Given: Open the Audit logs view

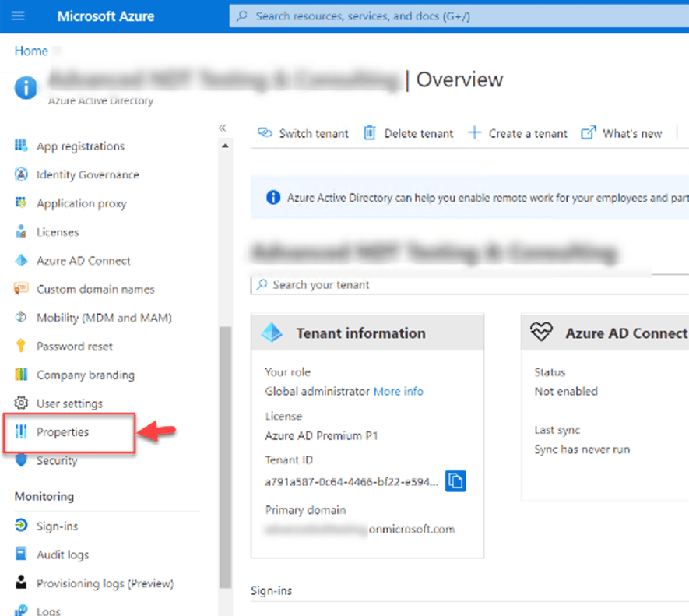Looking at the screenshot, I should coord(64,554).
